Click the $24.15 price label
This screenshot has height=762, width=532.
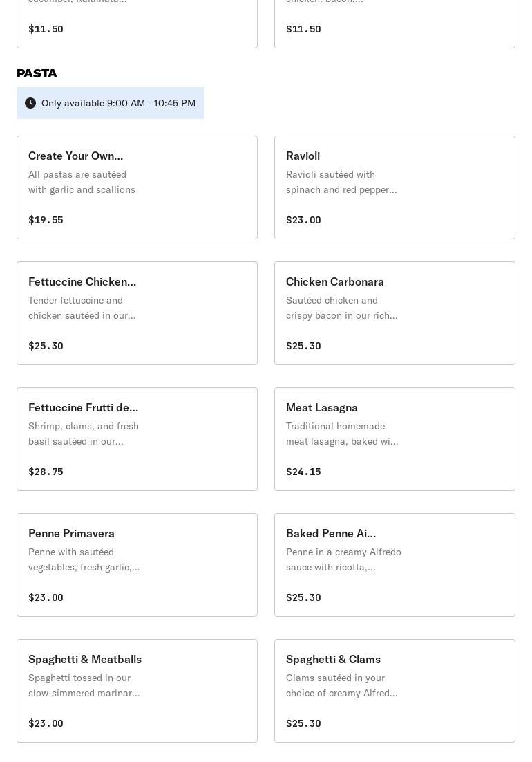[x=303, y=472]
